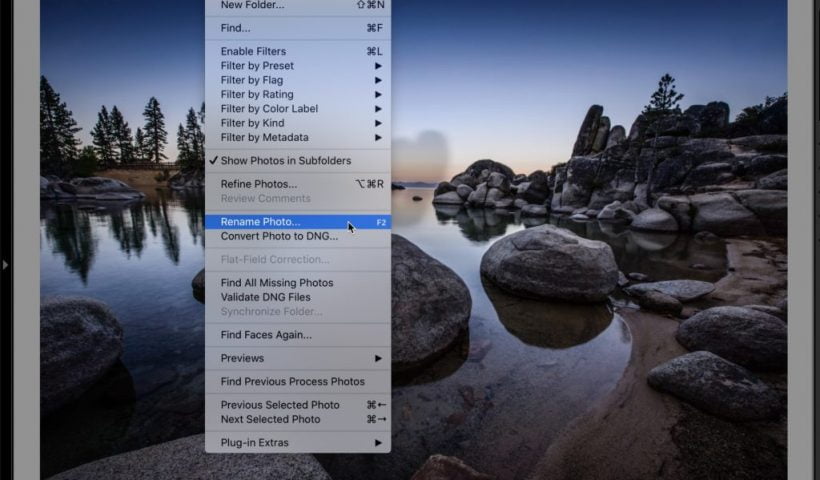
Task: Expand Filter by Flag submenu
Action: [x=252, y=80]
